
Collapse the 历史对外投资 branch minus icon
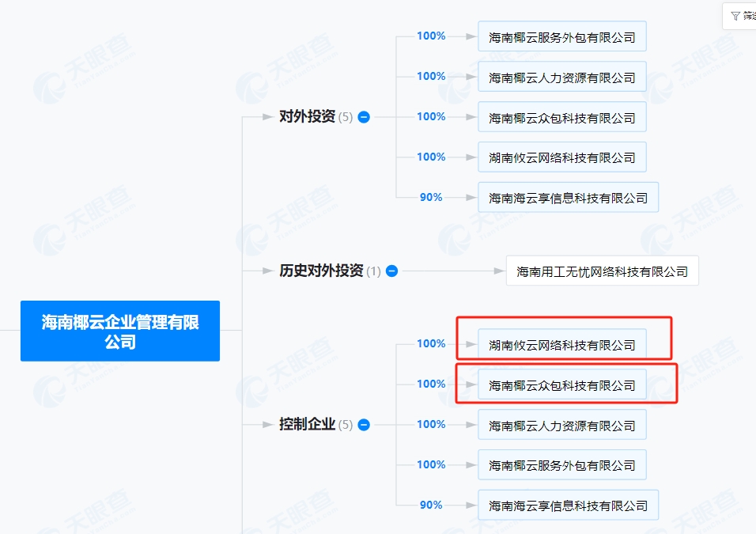pos(392,270)
